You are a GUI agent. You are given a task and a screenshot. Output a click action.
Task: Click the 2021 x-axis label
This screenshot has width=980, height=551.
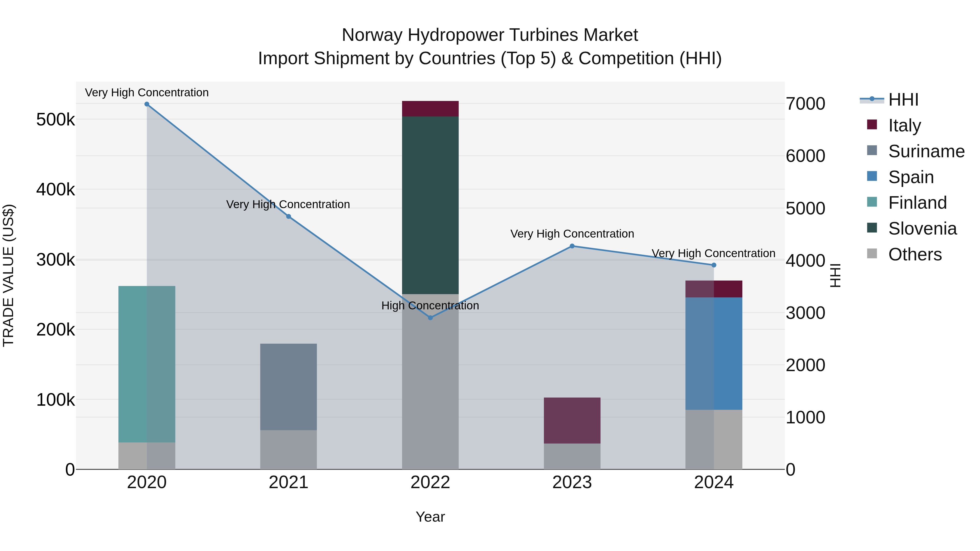tap(288, 482)
